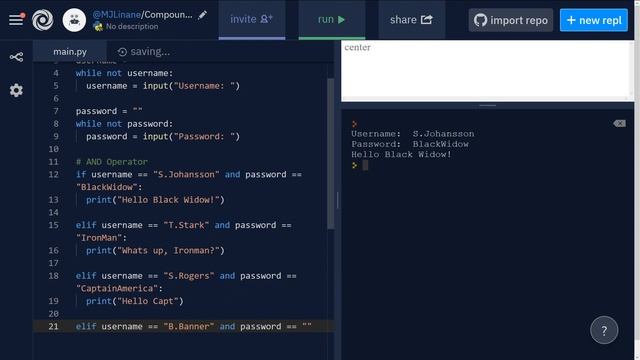Share the repl
This screenshot has height=360, width=640.
(411, 20)
